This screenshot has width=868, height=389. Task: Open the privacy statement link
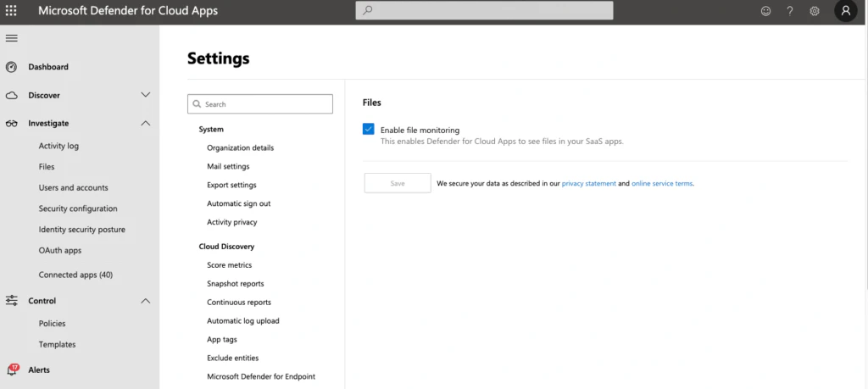tap(589, 183)
